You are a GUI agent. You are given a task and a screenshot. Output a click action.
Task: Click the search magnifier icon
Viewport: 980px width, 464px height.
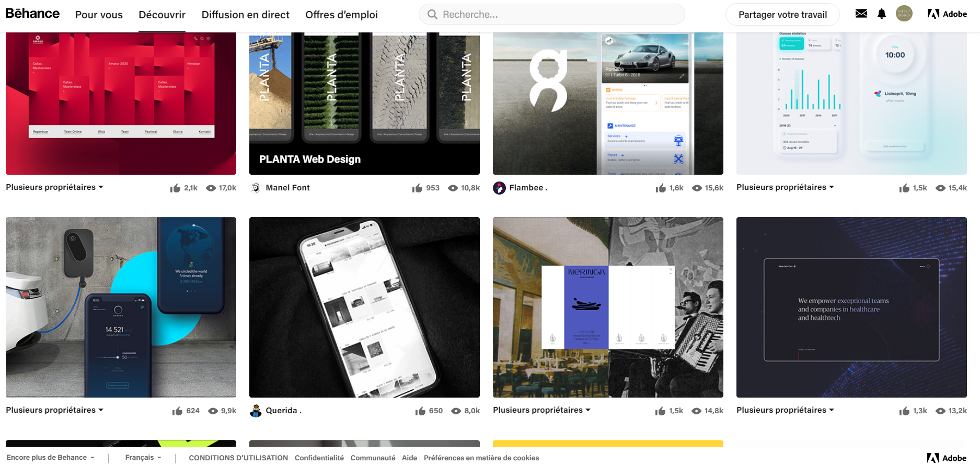pyautogui.click(x=432, y=15)
